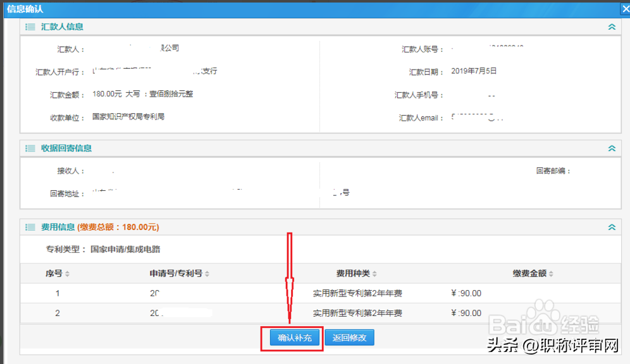The height and width of the screenshot is (364, 630).
Task: Click the 专利类型 value 国家申请/集成电路
Action: (125, 249)
